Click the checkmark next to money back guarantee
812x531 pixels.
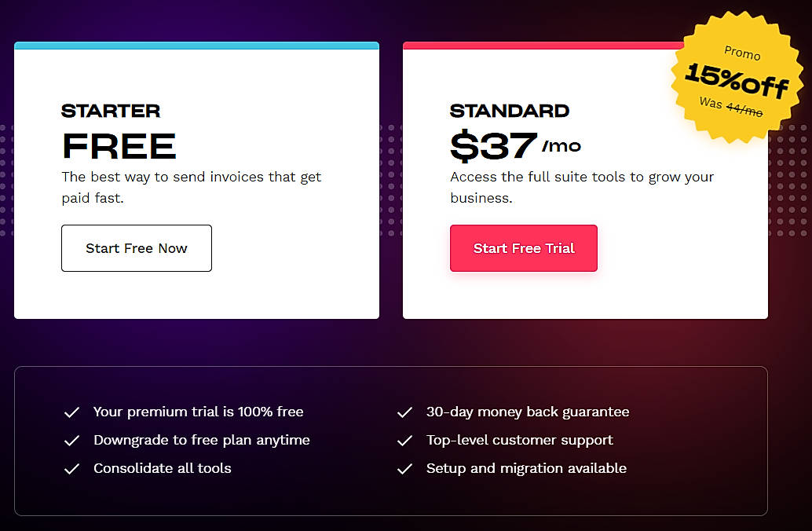pyautogui.click(x=405, y=412)
